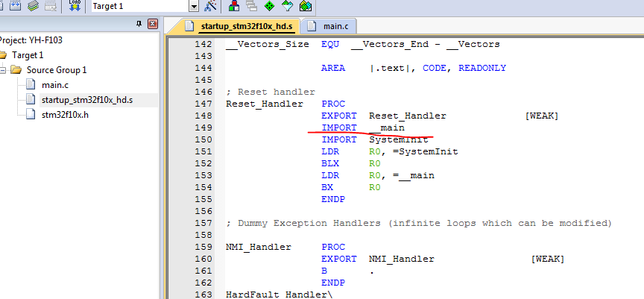Select stm32f10x.h in the project tree
The width and height of the screenshot is (644, 299).
(65, 115)
